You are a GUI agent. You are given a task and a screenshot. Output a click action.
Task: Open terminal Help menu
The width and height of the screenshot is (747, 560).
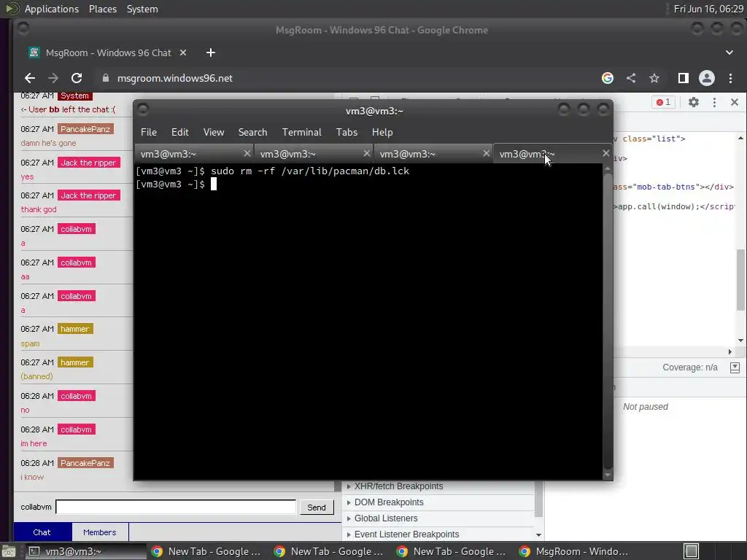[x=382, y=133]
